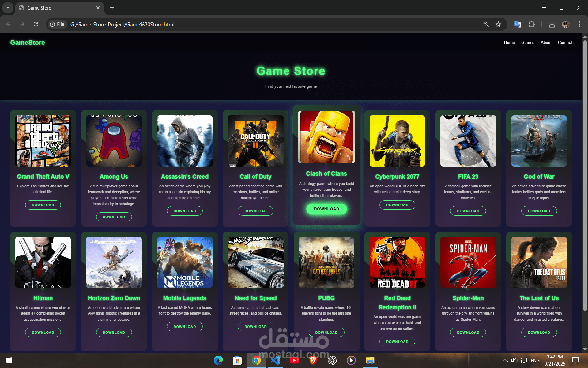588x368 pixels.
Task: Show hidden system tray icons
Action: point(505,360)
